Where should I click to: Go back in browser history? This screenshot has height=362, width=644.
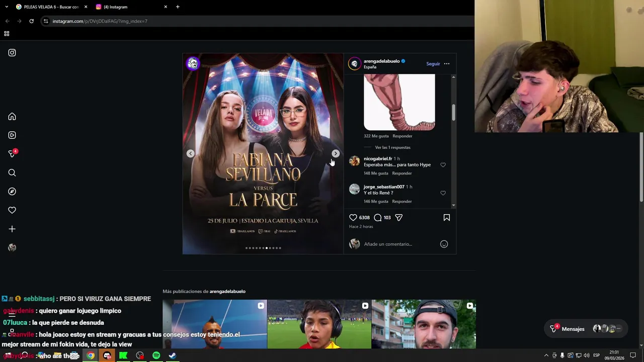click(x=7, y=21)
